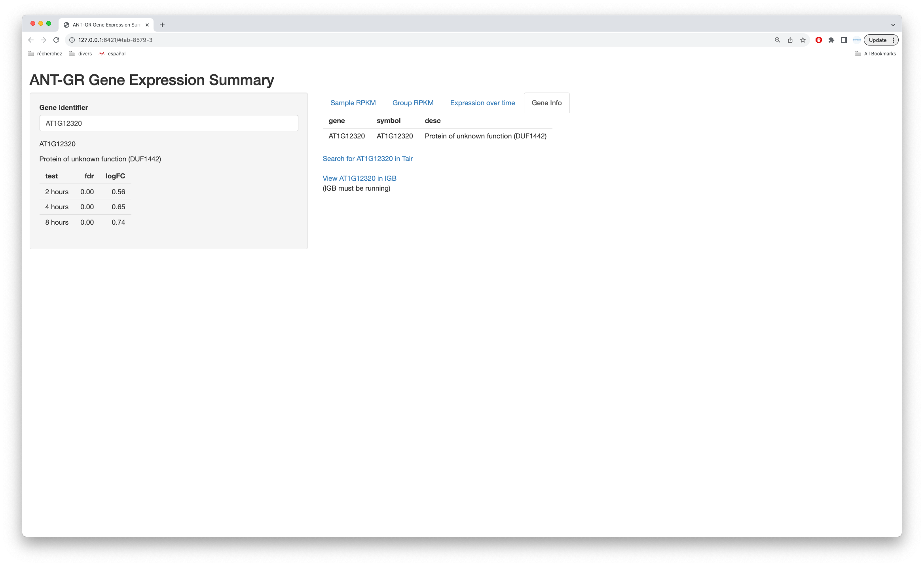Click the browser forward arrow
This screenshot has height=566, width=924.
(x=44, y=40)
